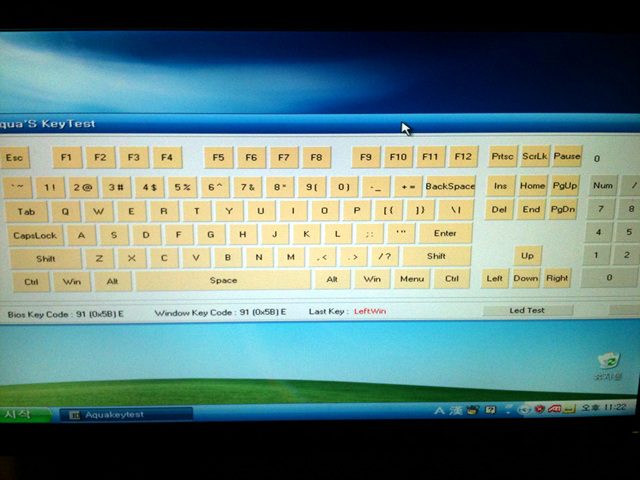
Task: Click the Prtsc key tile
Action: click(x=502, y=156)
